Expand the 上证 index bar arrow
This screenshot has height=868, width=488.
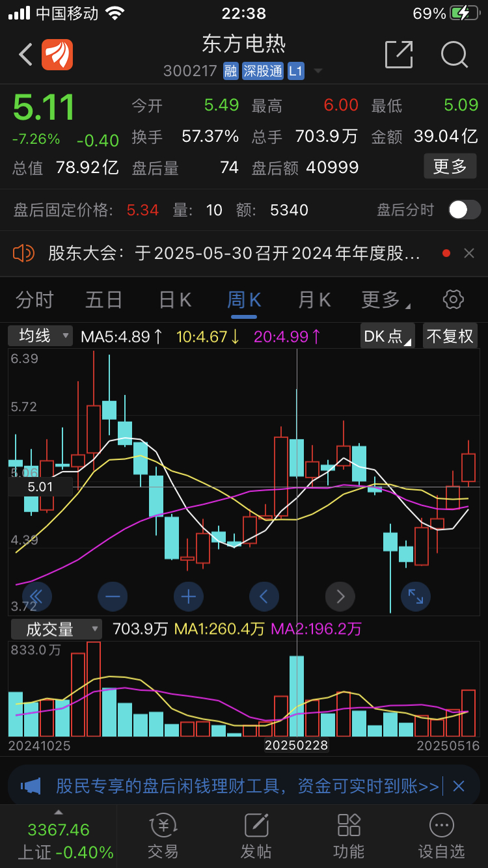[x=59, y=812]
